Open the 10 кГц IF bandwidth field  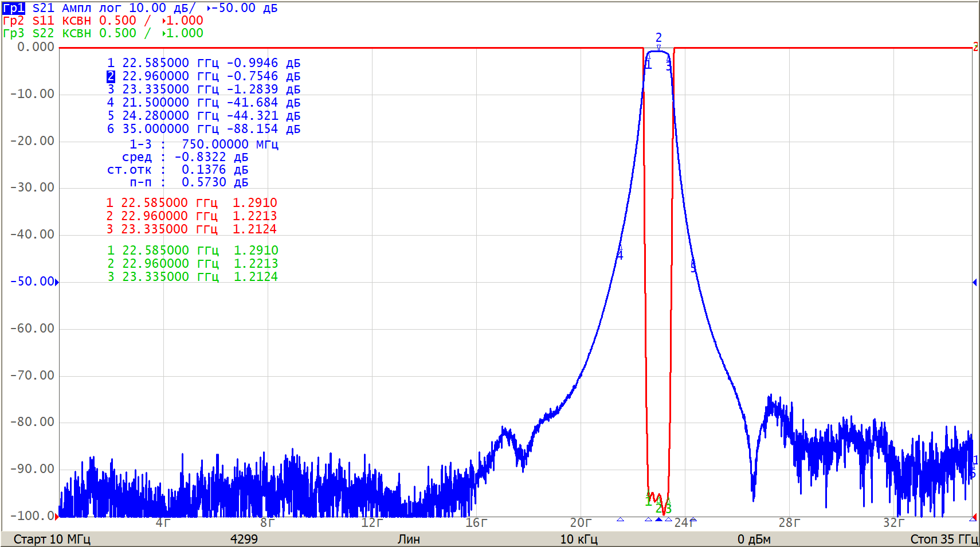578,539
